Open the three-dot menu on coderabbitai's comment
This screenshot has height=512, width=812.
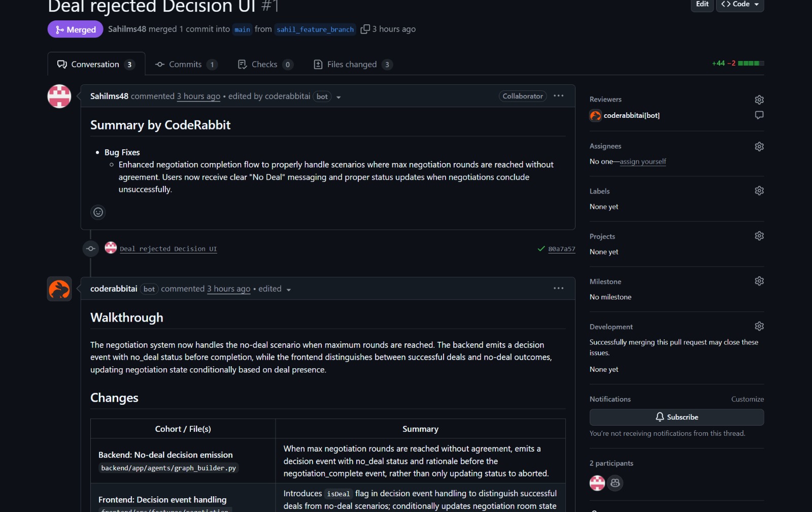click(558, 289)
